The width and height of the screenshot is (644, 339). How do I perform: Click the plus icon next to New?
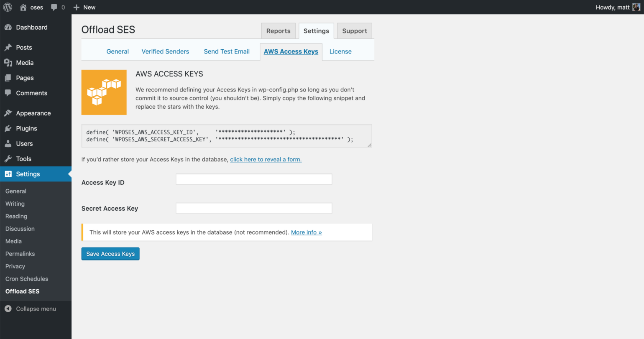pos(77,7)
